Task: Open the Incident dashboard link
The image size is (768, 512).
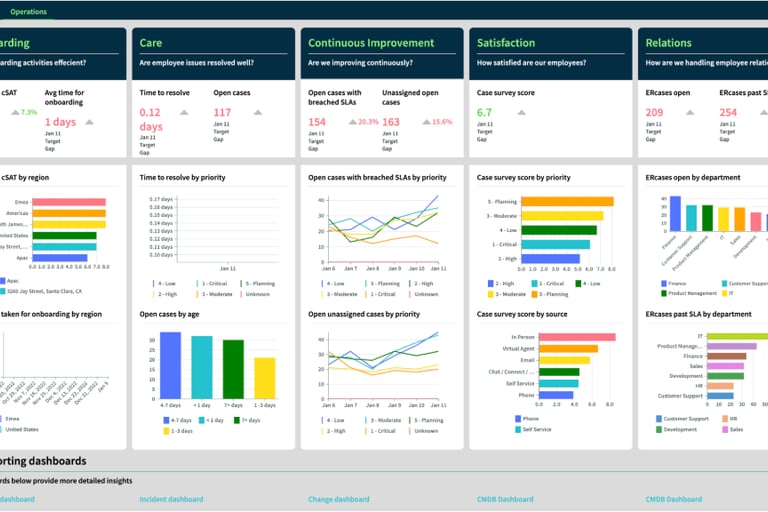Action: (171, 499)
